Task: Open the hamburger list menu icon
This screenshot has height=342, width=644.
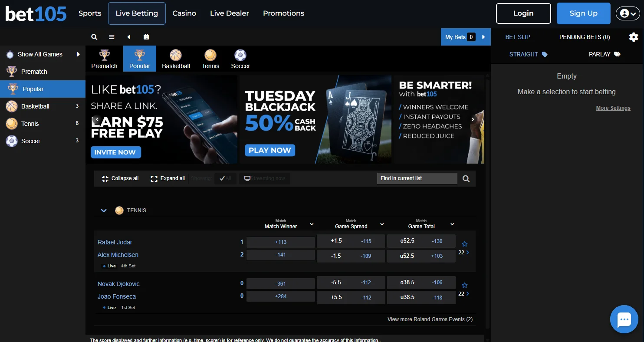Action: 112,37
